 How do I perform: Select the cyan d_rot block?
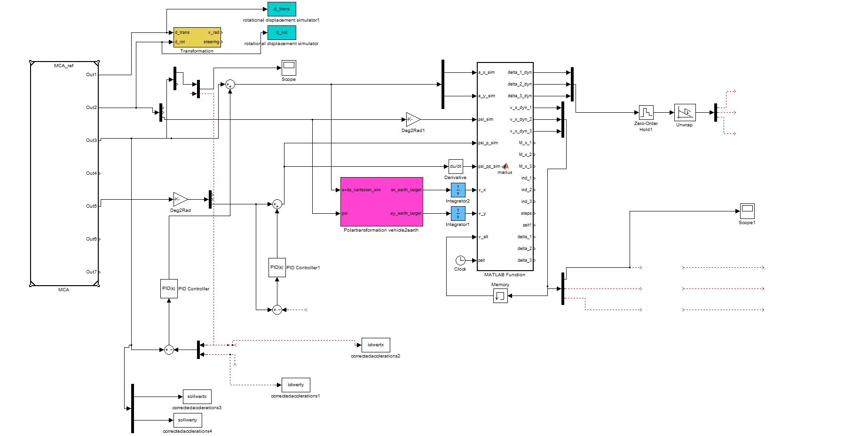tap(282, 32)
